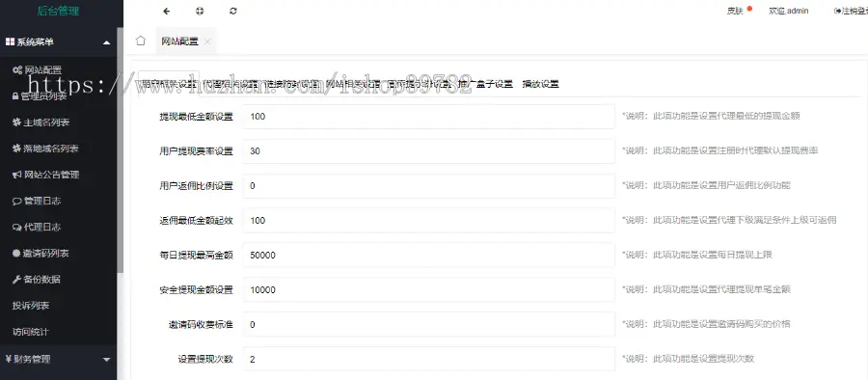Switch to the 网站相关设置 tab

click(353, 84)
